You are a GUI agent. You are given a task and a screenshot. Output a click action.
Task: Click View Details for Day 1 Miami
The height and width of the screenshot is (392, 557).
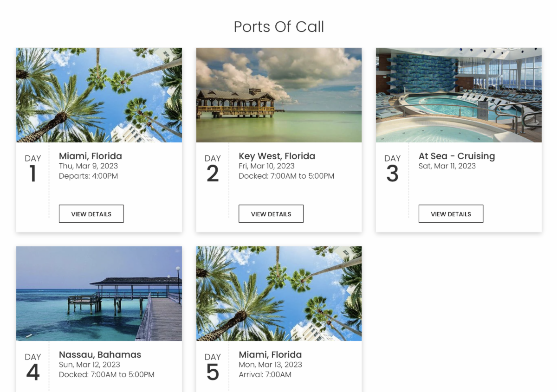point(91,214)
